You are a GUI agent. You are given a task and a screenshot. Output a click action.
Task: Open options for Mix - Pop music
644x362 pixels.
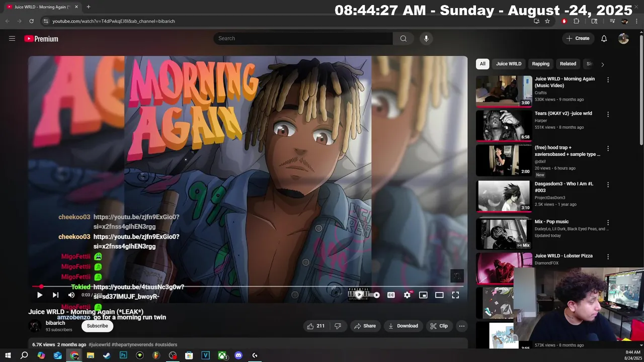coord(608,222)
